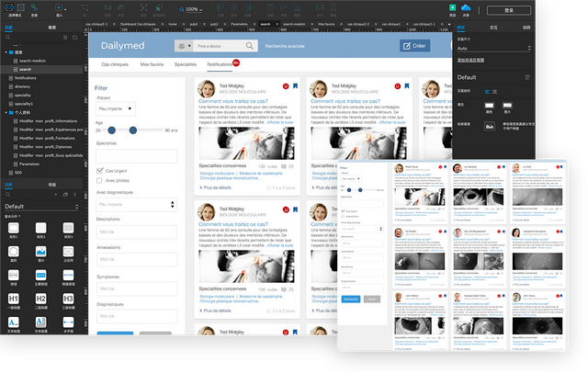The width and height of the screenshot is (588, 373).
Task: Click the insert tool icon
Action: pyautogui.click(x=59, y=7)
